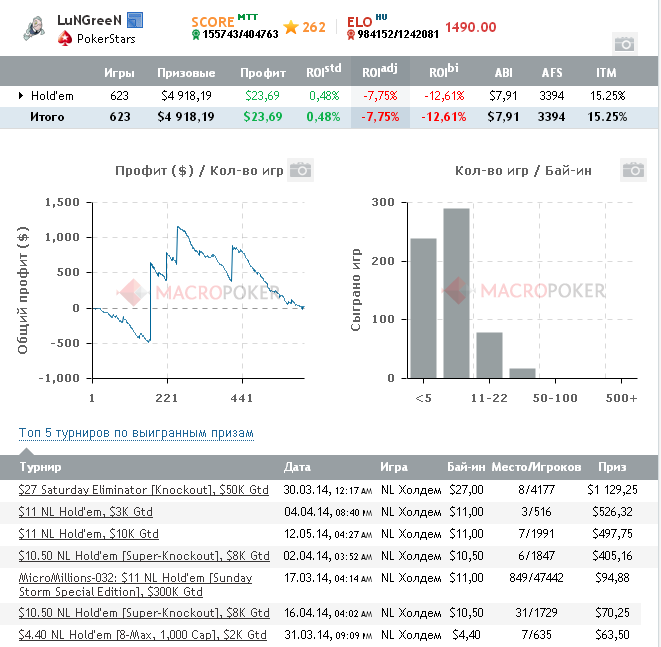Click the tallest bar in buy-in chart
Screen dimensions: 661x647
tap(456, 293)
